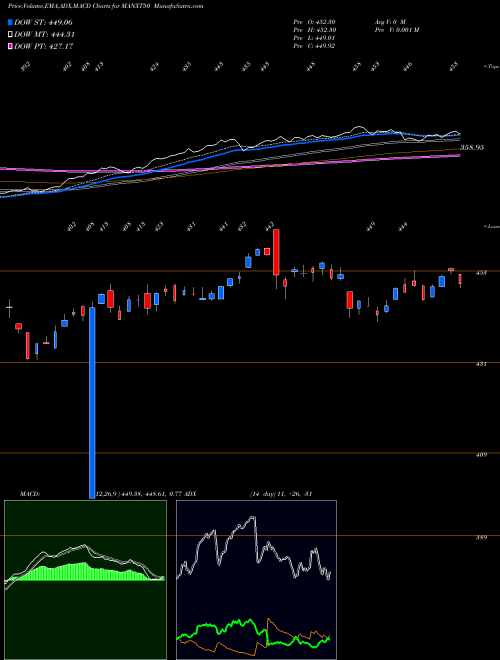Click the '<Tops' row label
This screenshot has width=500, height=660.
(491, 66)
